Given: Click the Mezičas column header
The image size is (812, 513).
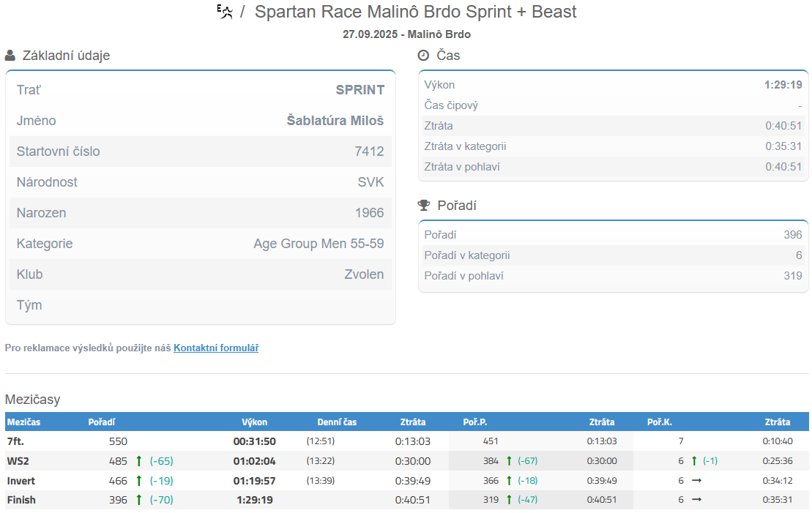Looking at the screenshot, I should pyautogui.click(x=24, y=422).
